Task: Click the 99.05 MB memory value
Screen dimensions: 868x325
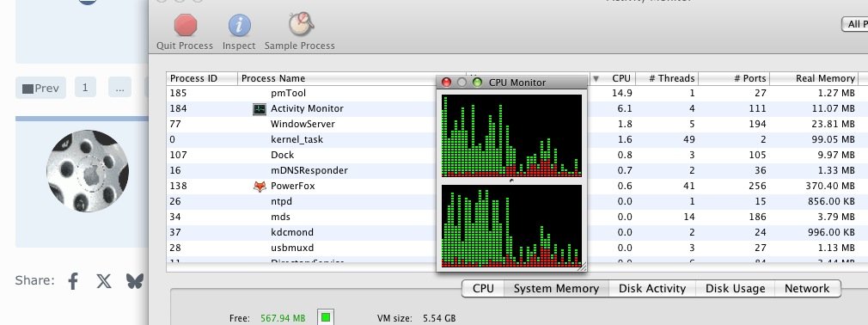Action: [x=833, y=139]
